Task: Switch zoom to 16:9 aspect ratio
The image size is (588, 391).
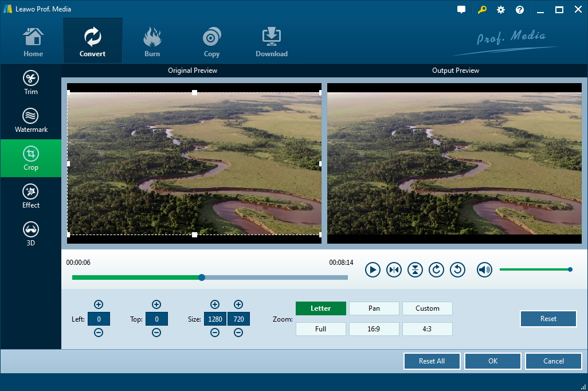Action: (374, 329)
